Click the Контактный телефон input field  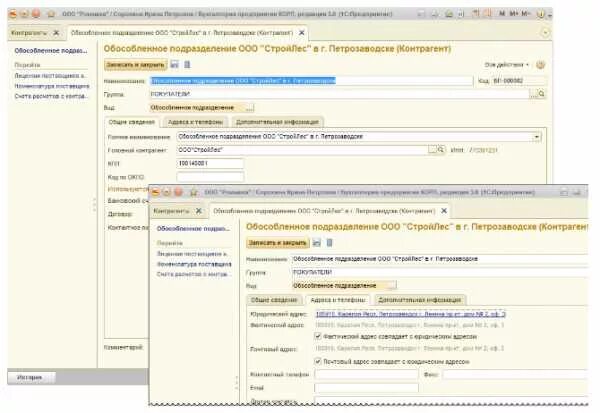coord(366,374)
